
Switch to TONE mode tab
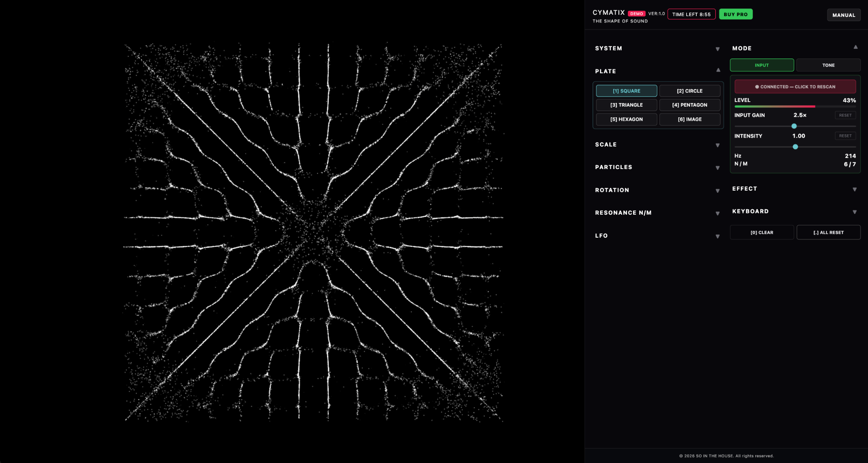coord(828,65)
